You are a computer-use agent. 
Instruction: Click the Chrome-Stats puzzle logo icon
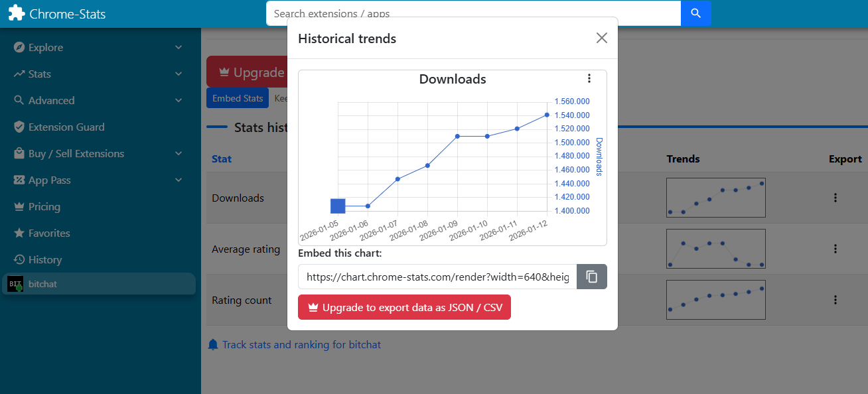click(17, 14)
